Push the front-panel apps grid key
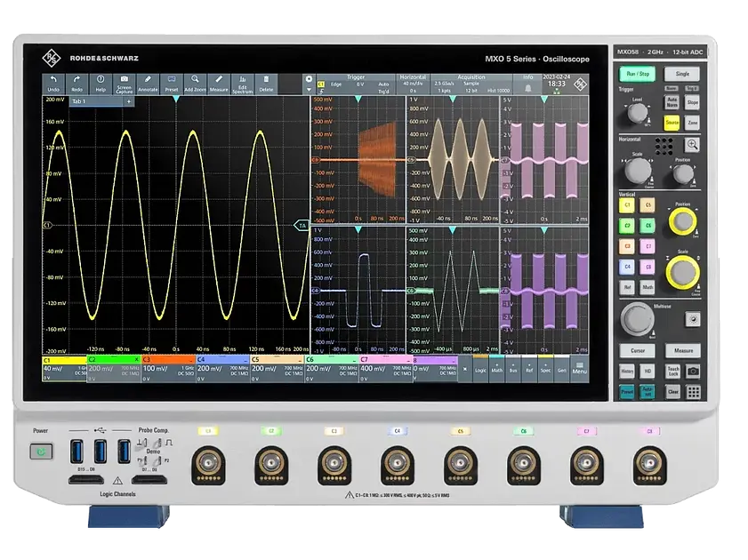 pyautogui.click(x=693, y=392)
